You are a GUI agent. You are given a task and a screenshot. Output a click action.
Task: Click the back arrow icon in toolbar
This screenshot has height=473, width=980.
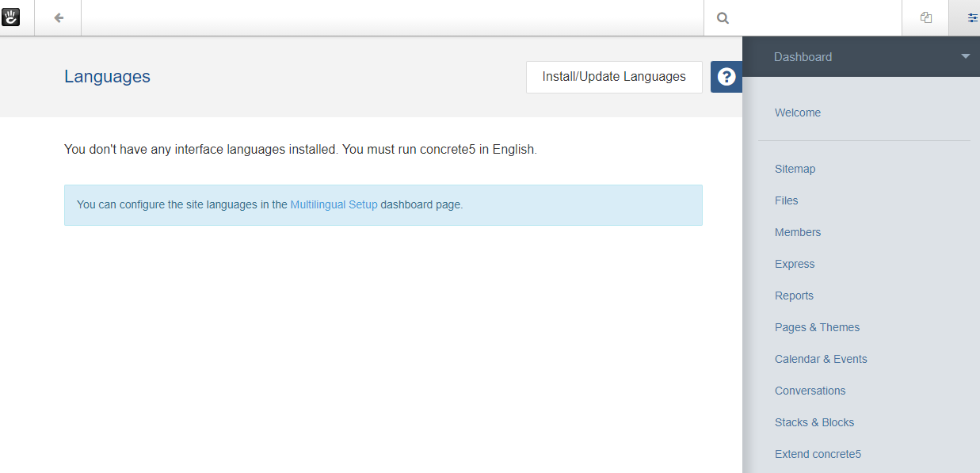pyautogui.click(x=59, y=18)
